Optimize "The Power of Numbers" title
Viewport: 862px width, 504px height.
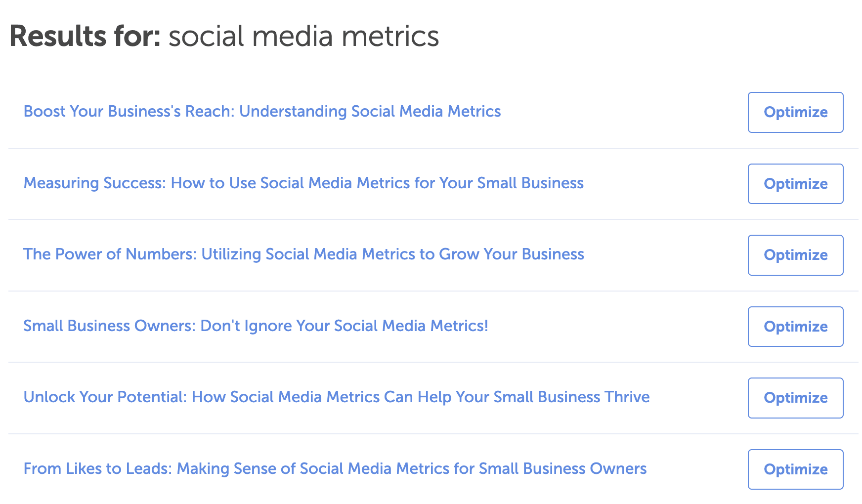(x=795, y=255)
